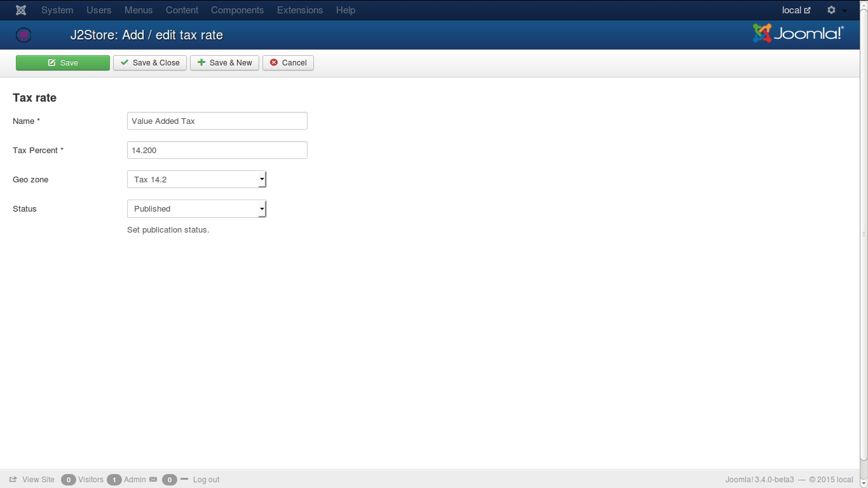Screen dimensions: 868x488
Task: Click the Joomla icon in the top menu bar
Action: pyautogui.click(x=21, y=10)
